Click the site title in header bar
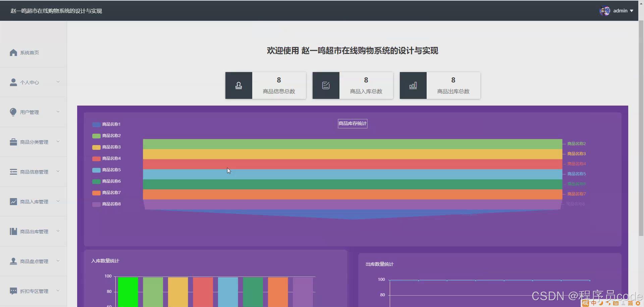This screenshot has height=307, width=644. pyautogui.click(x=56, y=11)
